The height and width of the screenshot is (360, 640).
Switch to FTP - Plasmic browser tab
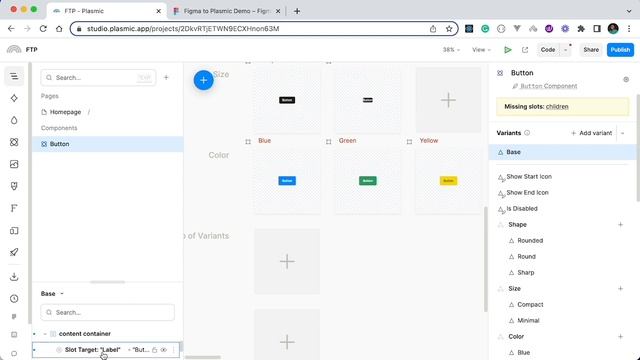pyautogui.click(x=107, y=11)
